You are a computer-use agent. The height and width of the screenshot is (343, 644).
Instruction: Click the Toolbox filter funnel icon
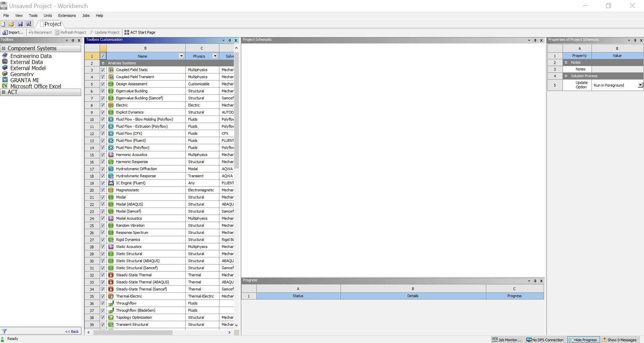pos(4,331)
